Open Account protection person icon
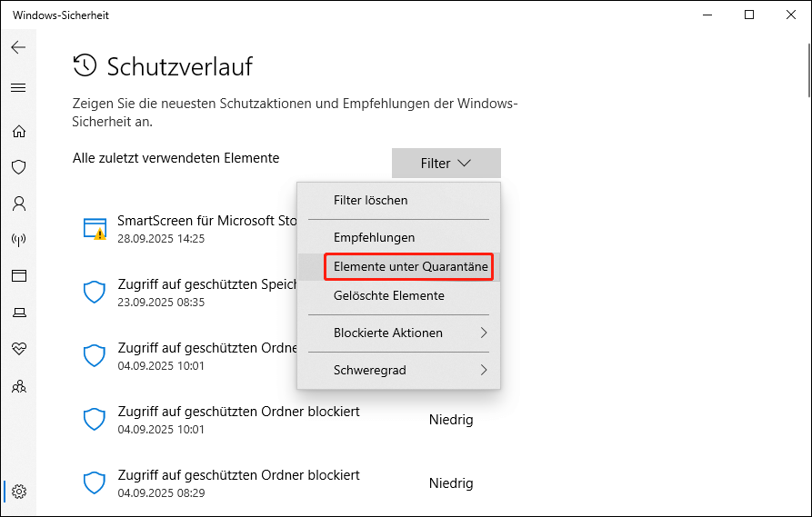This screenshot has width=812, height=517. (x=18, y=204)
